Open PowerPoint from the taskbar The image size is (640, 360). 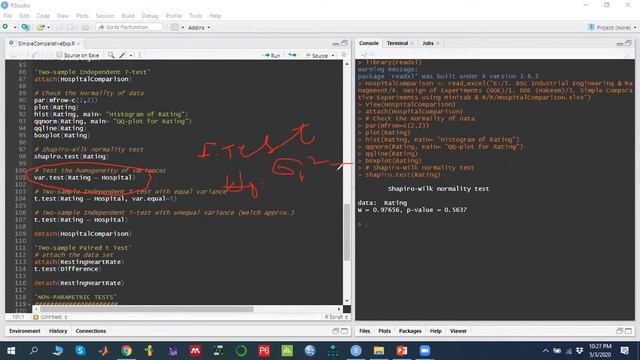coord(402,351)
